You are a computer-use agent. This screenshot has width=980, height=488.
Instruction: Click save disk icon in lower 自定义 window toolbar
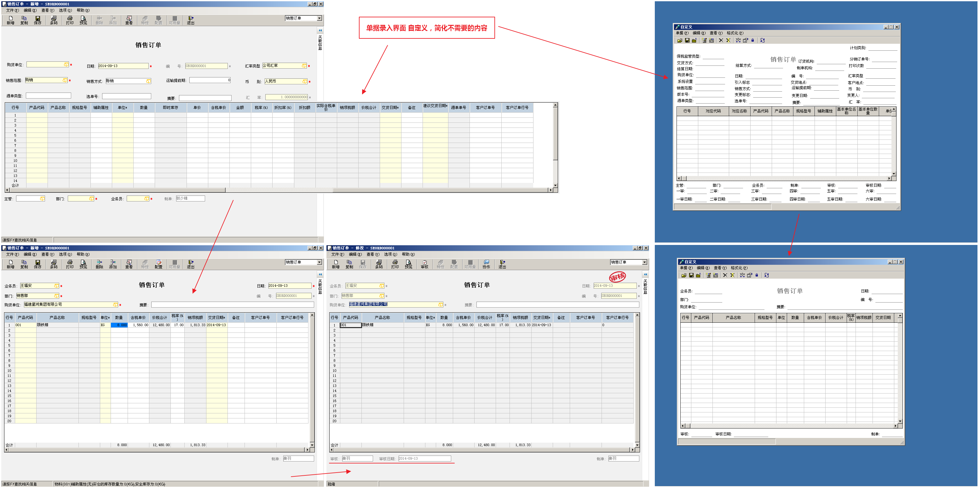pos(691,275)
